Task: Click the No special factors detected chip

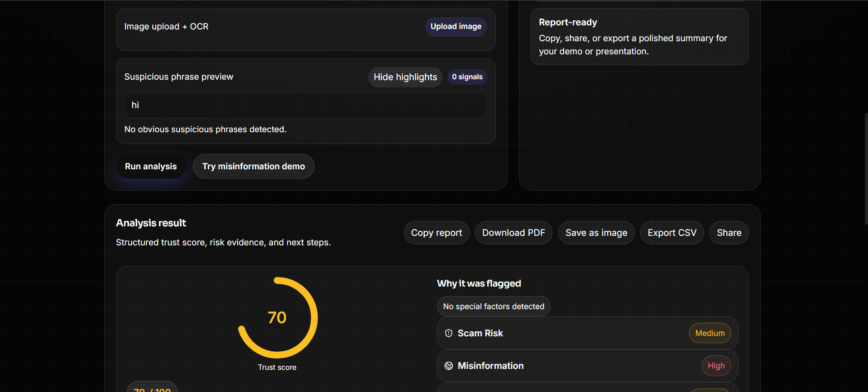Action: coord(494,306)
